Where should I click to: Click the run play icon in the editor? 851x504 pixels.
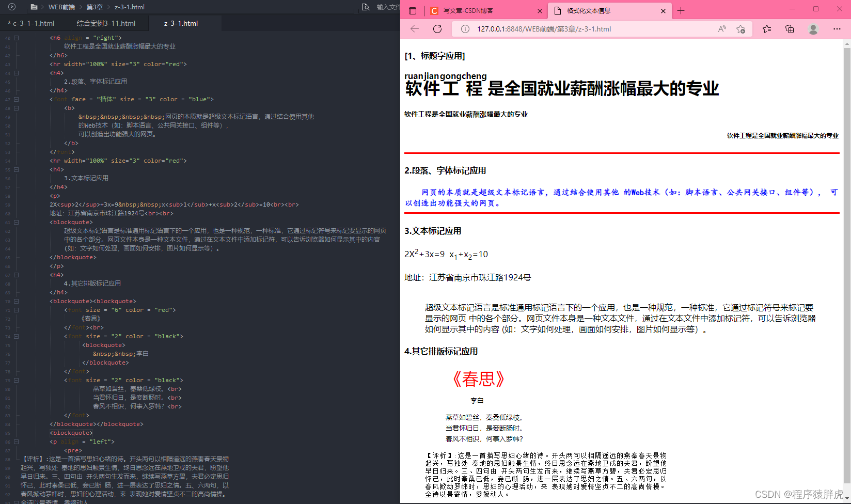pos(12,7)
